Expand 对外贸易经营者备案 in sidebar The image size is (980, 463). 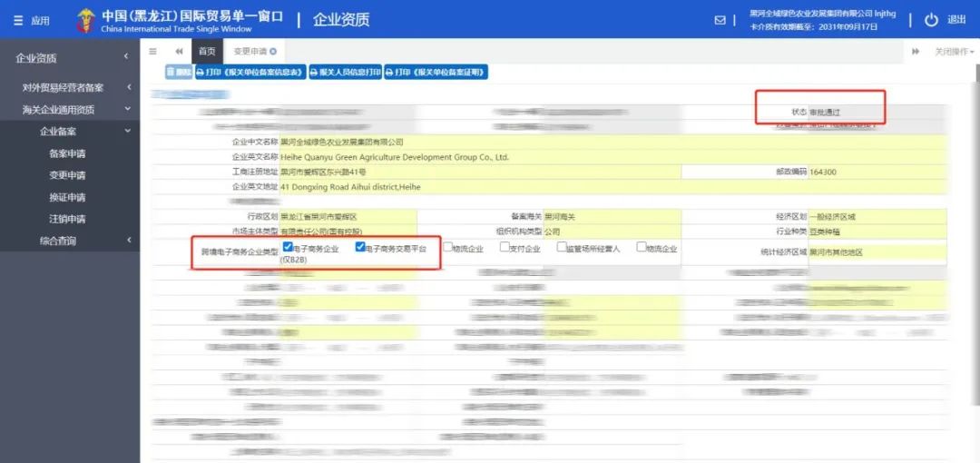70,88
